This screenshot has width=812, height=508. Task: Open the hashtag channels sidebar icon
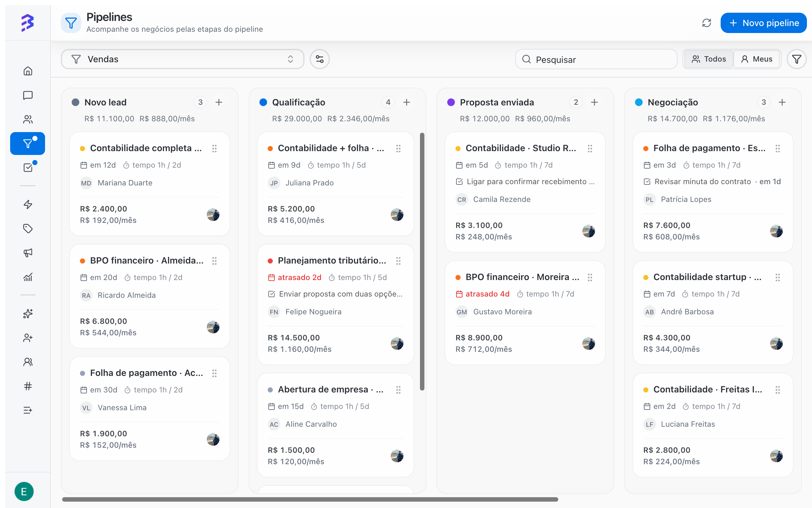tap(28, 386)
